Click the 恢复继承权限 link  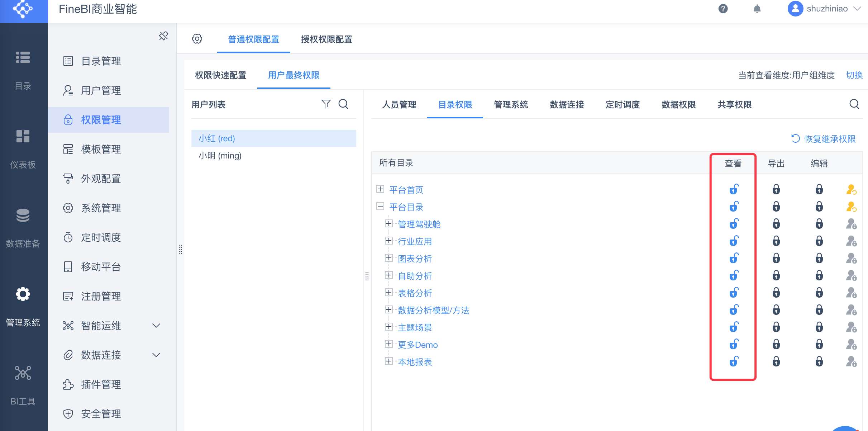click(824, 139)
